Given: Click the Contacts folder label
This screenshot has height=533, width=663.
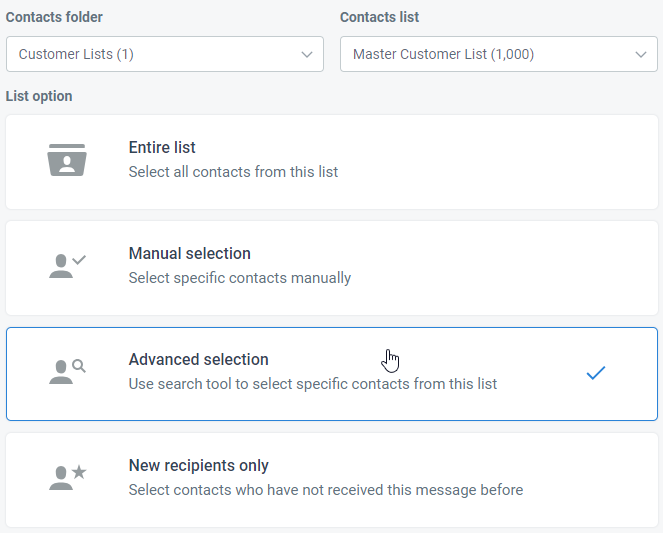Looking at the screenshot, I should coord(54,17).
